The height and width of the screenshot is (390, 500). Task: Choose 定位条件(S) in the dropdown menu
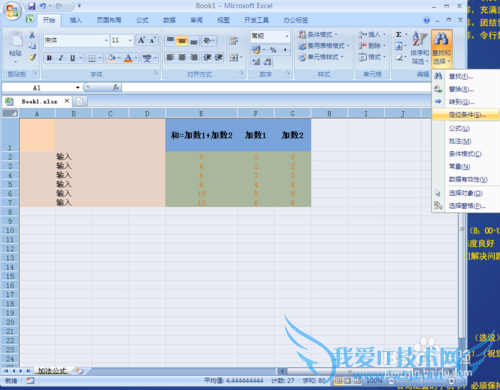tap(466, 115)
